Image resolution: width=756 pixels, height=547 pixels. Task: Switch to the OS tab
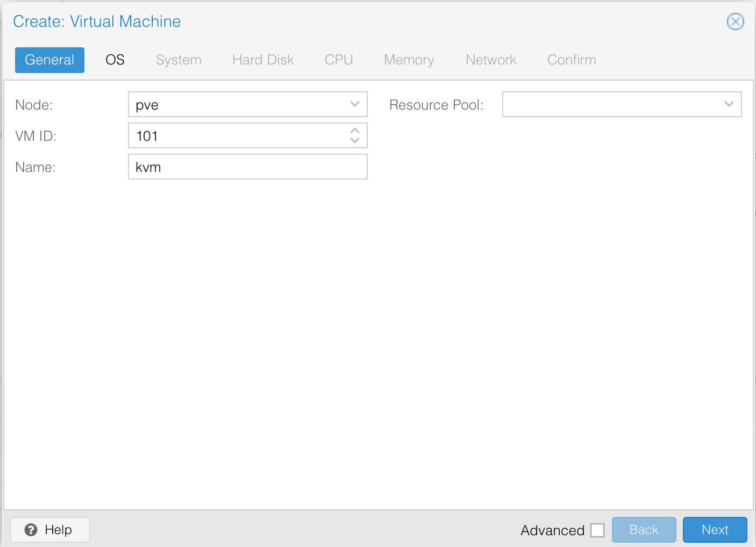click(x=115, y=60)
